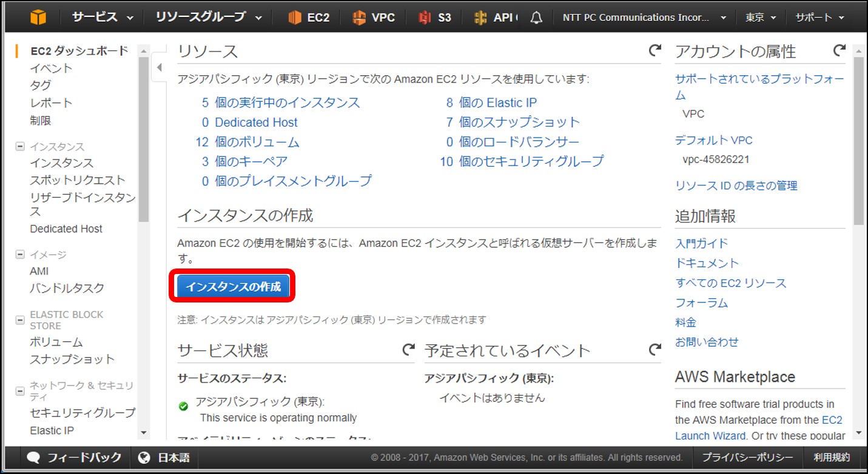The width and height of the screenshot is (868, 474).
Task: Open 7 個のスナップショット link
Action: coord(513,122)
